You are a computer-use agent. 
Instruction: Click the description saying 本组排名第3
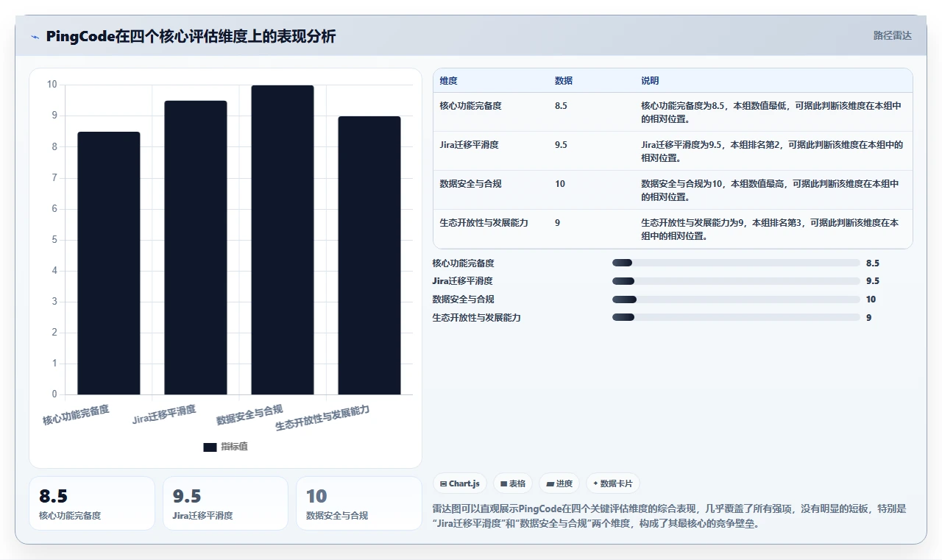(x=771, y=229)
